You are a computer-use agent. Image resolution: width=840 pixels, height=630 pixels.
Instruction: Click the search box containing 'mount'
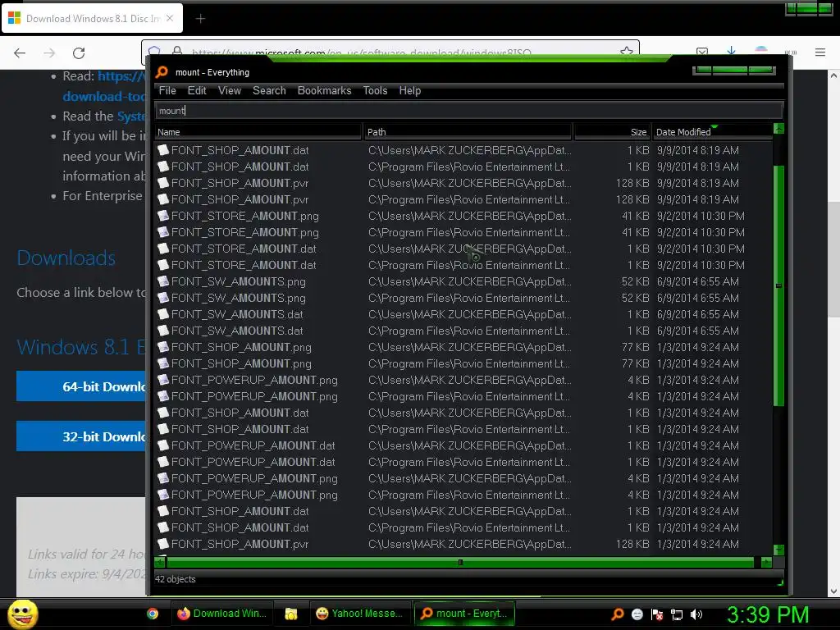tap(468, 111)
